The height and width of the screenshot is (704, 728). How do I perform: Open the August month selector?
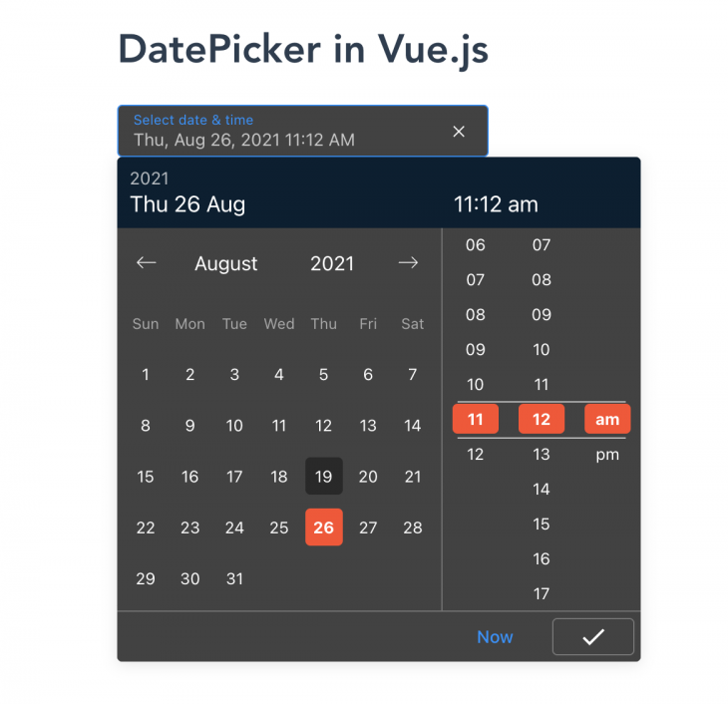coord(226,263)
